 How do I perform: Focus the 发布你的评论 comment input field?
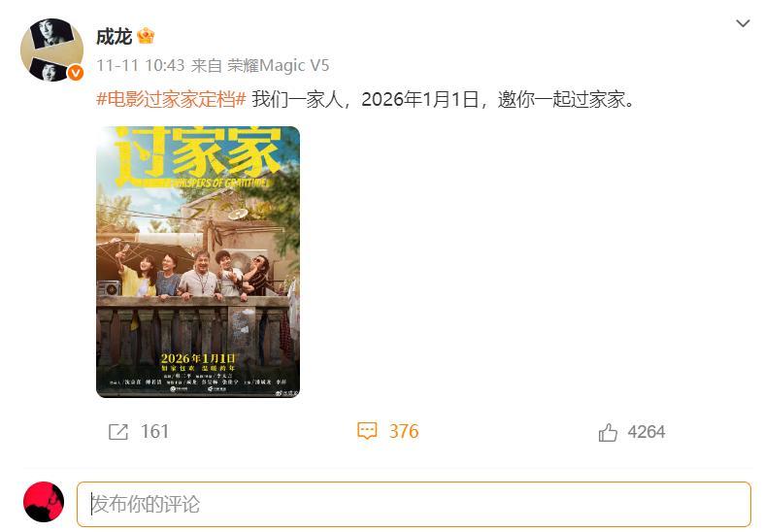tap(414, 504)
